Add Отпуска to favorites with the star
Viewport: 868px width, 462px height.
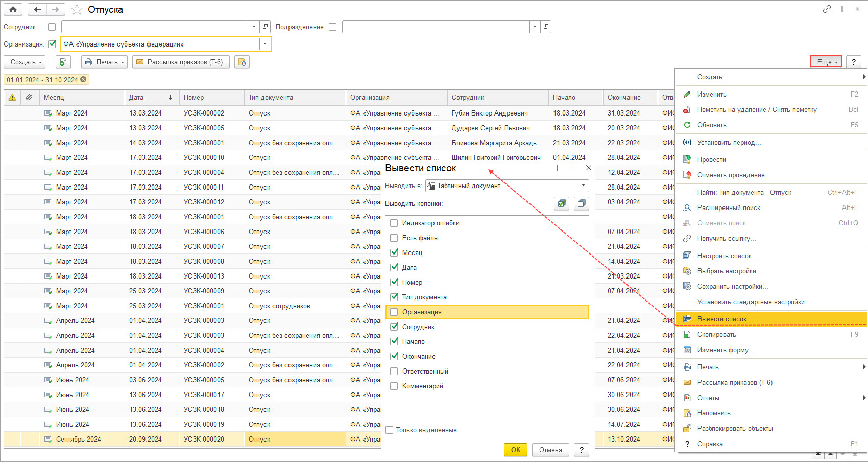click(77, 9)
